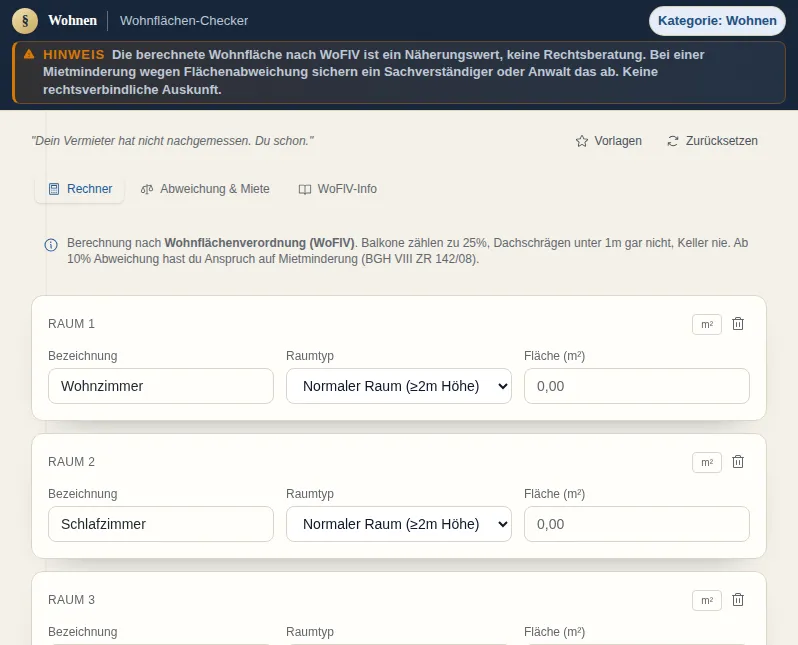798x645 pixels.
Task: Click the Fläche field of Raum 2
Action: pyautogui.click(x=637, y=524)
